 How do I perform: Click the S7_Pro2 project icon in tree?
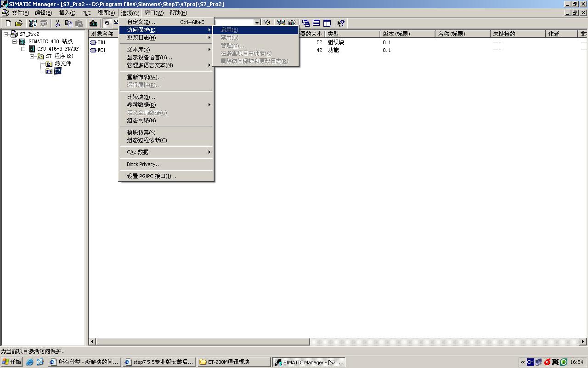pyautogui.click(x=14, y=34)
